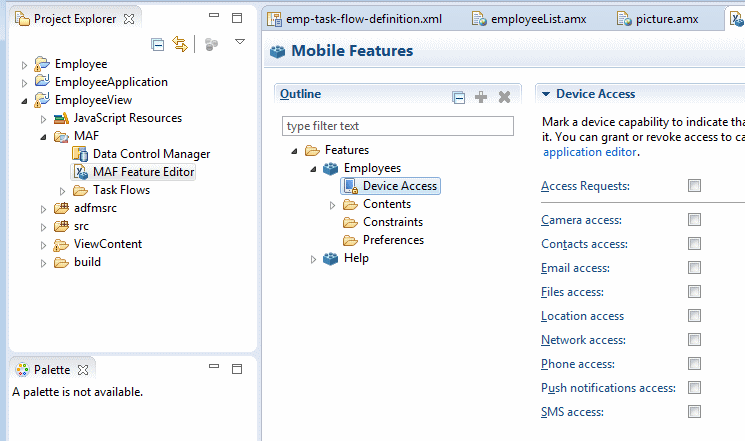Image resolution: width=745 pixels, height=441 pixels.
Task: Delete selected Outline item with X icon
Action: pos(504,97)
